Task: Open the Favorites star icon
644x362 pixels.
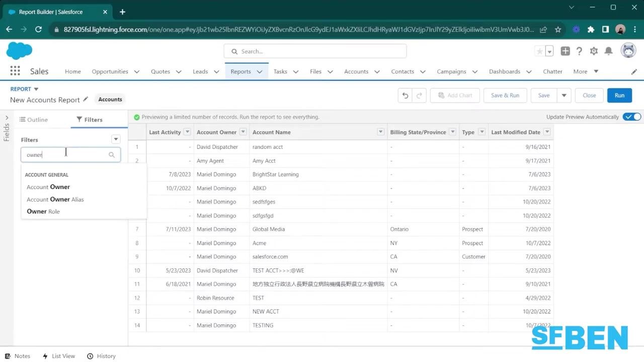Action: coord(540,51)
